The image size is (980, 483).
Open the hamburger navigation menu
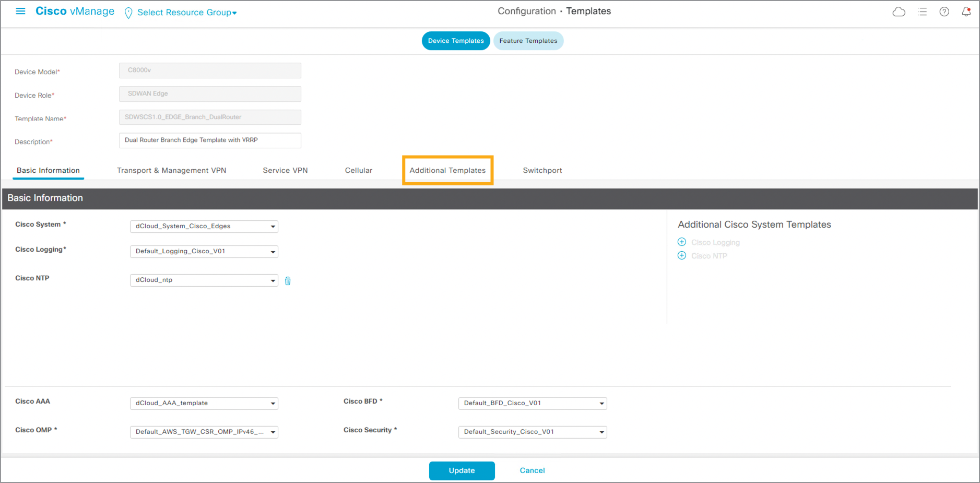pyautogui.click(x=20, y=11)
